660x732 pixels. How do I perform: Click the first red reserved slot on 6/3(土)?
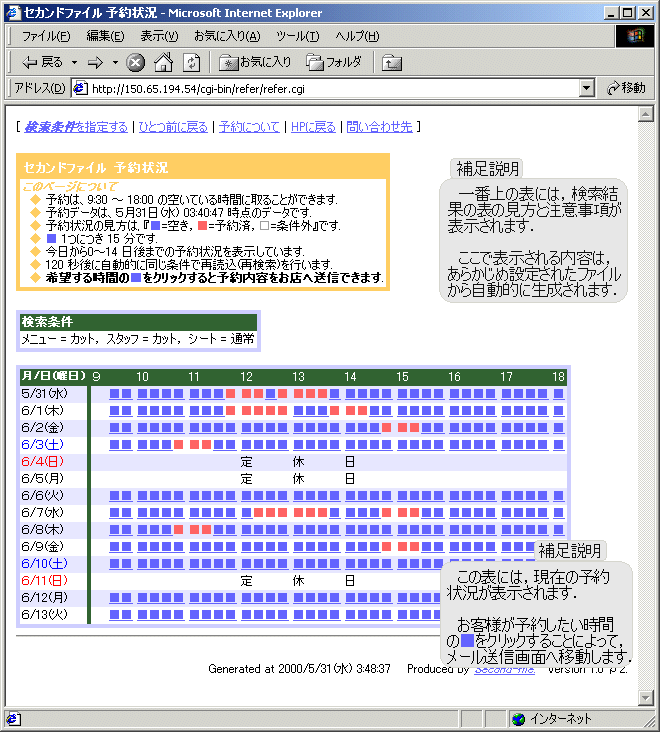[x=178, y=445]
